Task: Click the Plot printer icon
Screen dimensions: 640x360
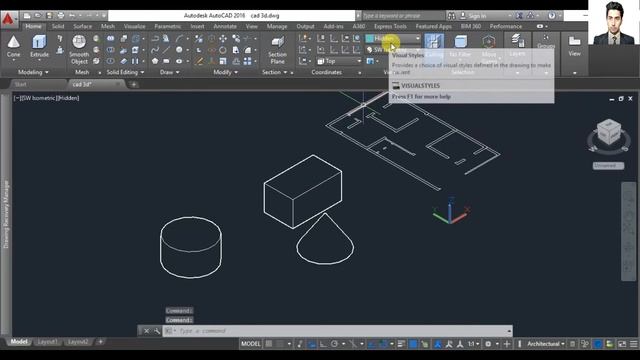Action: pos(61,16)
